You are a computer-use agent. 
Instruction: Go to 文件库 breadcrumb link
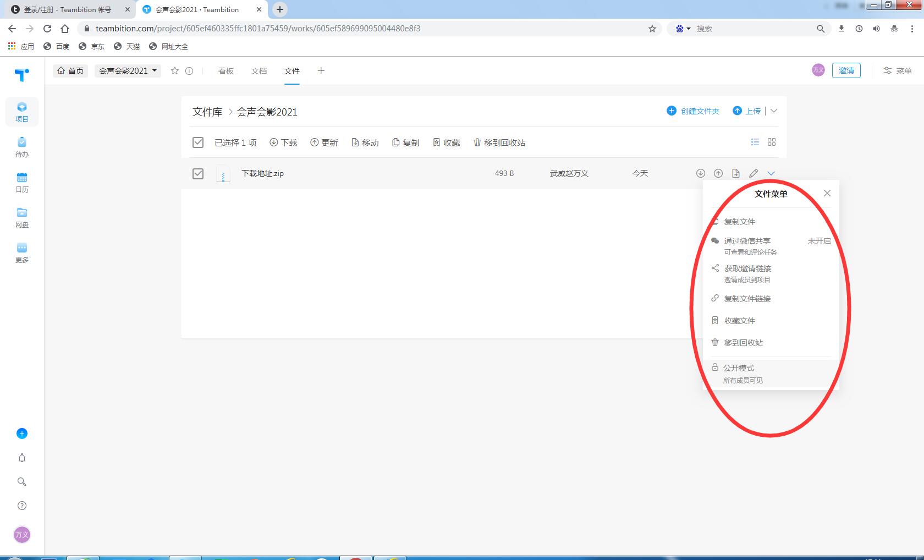coord(207,112)
